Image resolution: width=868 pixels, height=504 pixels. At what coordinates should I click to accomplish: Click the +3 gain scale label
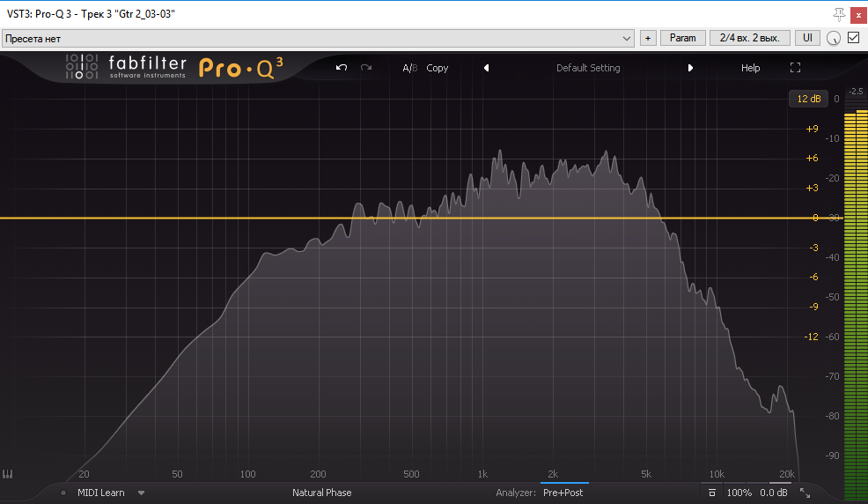pyautogui.click(x=812, y=189)
